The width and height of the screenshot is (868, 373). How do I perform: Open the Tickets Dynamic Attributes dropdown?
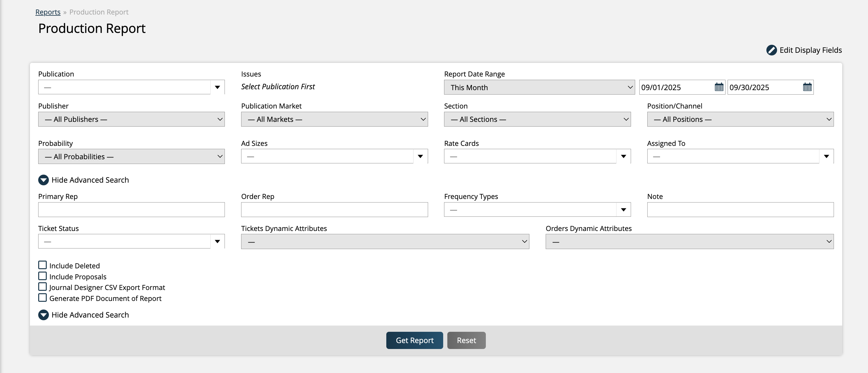tap(385, 242)
